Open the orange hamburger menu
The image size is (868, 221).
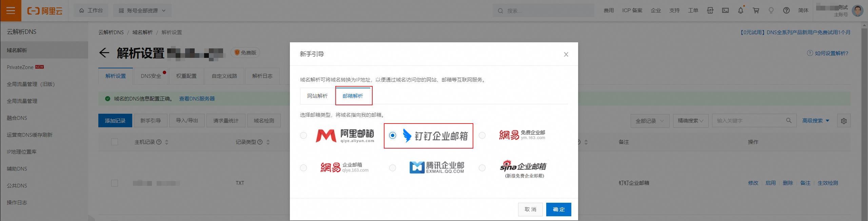coord(11,10)
